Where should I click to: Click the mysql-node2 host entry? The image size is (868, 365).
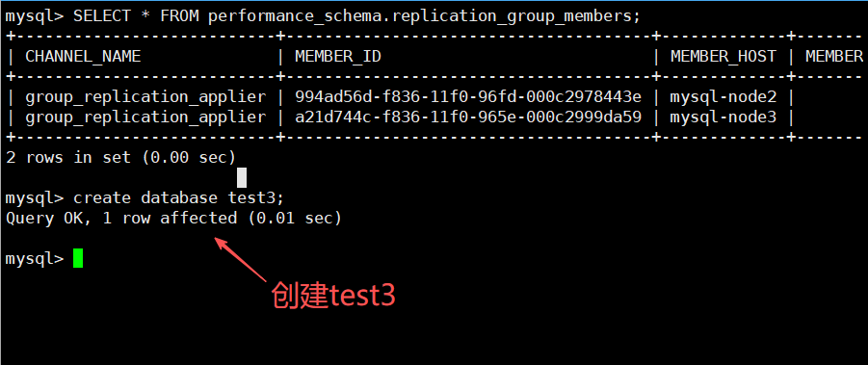tap(723, 97)
